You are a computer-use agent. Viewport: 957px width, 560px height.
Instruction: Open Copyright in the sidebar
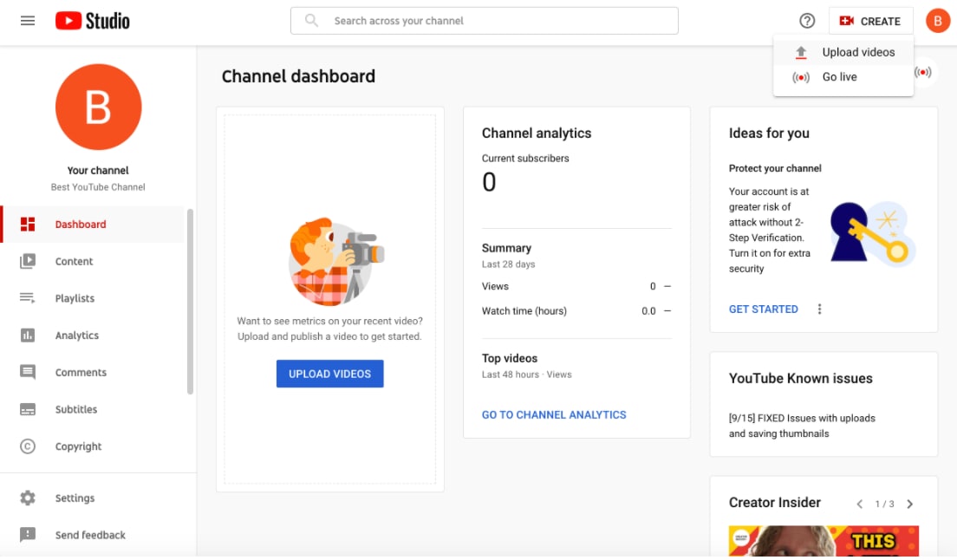pyautogui.click(x=94, y=446)
